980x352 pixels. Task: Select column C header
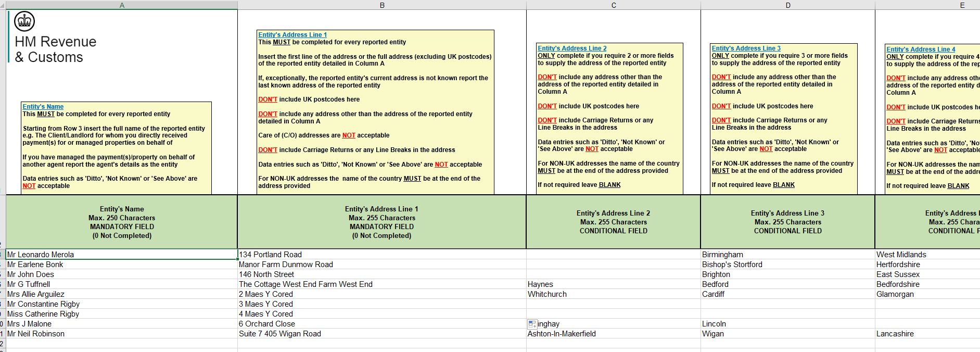click(x=614, y=5)
